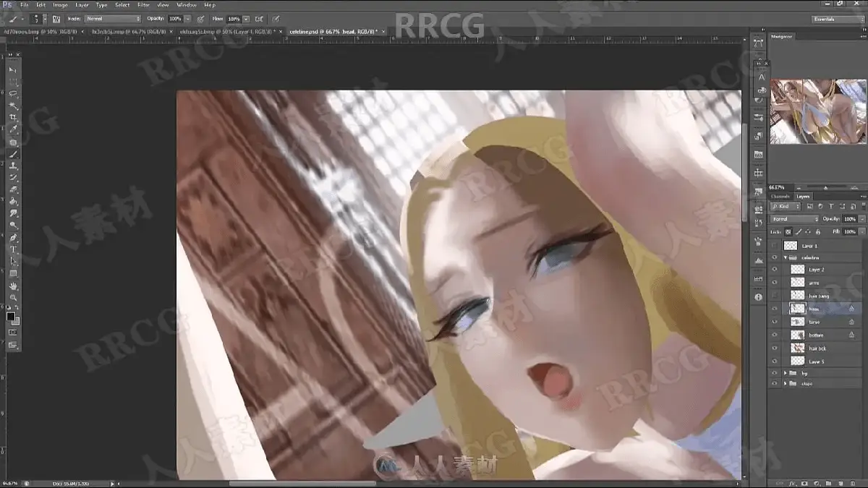Open options bar Opacity dropdown arrow
This screenshot has width=868, height=488.
(x=188, y=19)
